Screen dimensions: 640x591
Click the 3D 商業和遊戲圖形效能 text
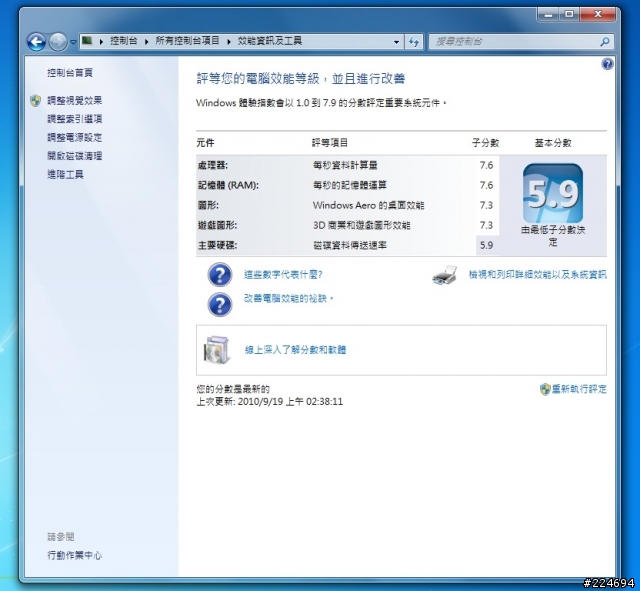click(x=362, y=225)
